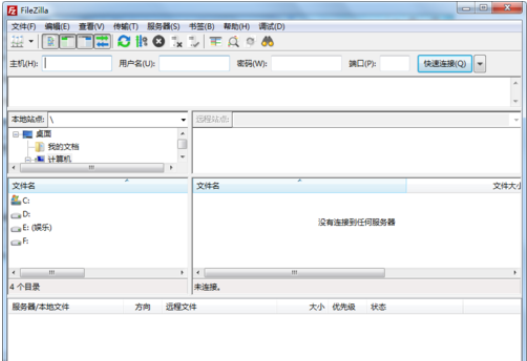Toggle directory comparison
The image size is (527, 361).
pos(233,42)
